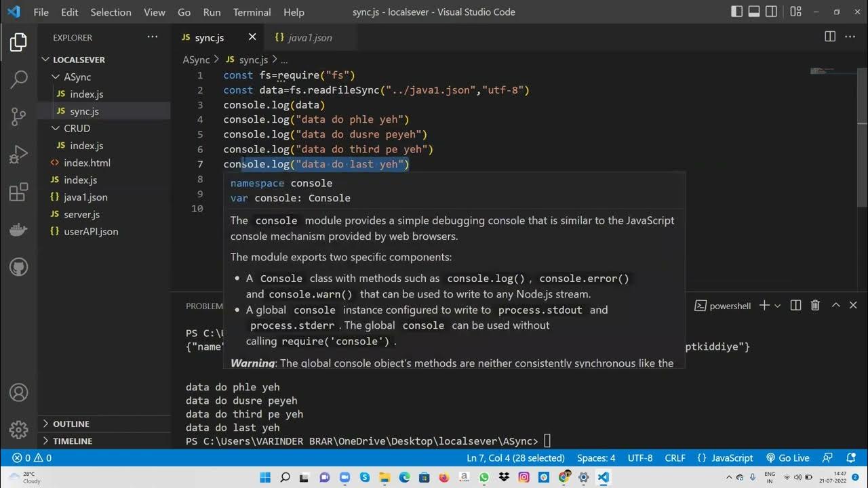This screenshot has height=488, width=868.
Task: Open the Windows Start menu
Action: click(x=264, y=477)
